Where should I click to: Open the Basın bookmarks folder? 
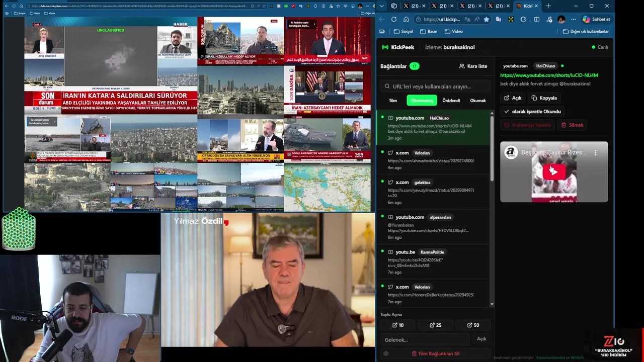pos(429,31)
